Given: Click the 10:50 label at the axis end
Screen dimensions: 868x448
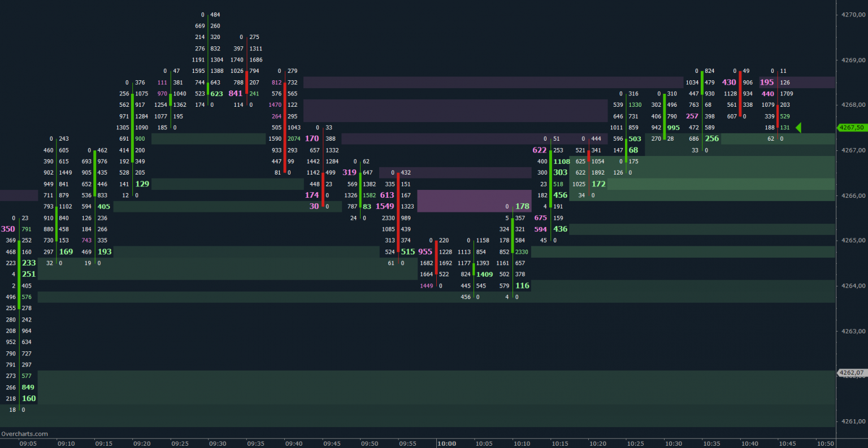Looking at the screenshot, I should click(826, 443).
